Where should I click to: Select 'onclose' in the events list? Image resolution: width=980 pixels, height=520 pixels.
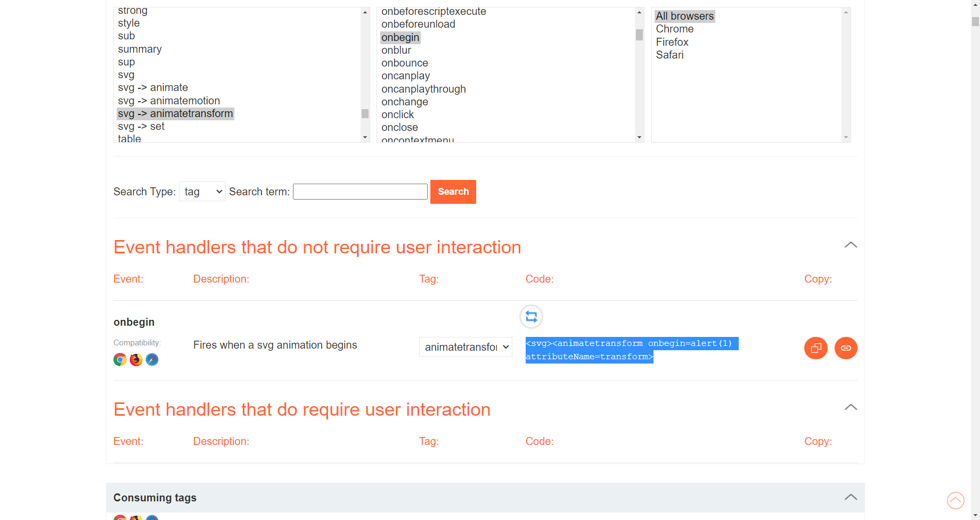click(x=399, y=127)
